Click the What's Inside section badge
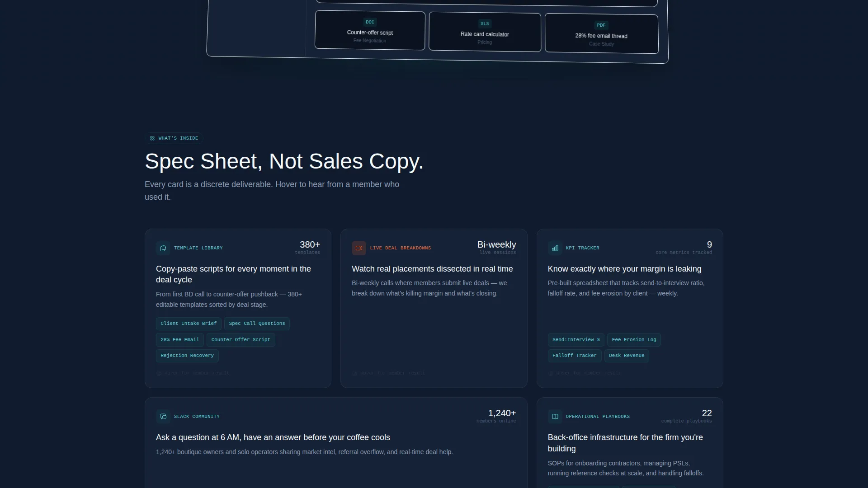 click(x=174, y=138)
